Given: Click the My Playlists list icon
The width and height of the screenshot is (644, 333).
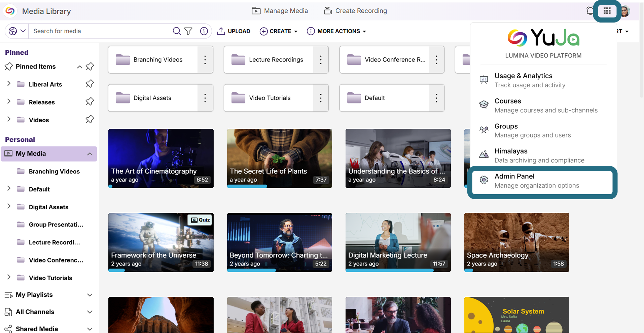Looking at the screenshot, I should coord(8,295).
